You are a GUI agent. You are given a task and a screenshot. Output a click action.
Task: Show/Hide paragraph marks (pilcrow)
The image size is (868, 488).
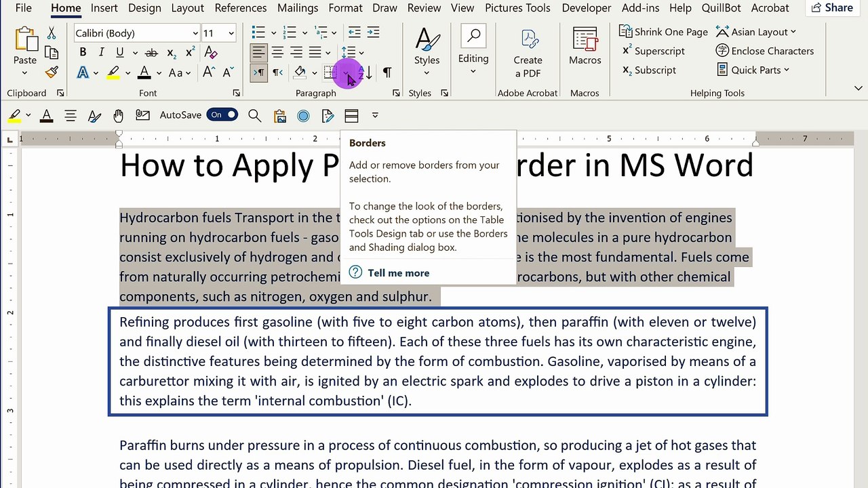pos(387,73)
